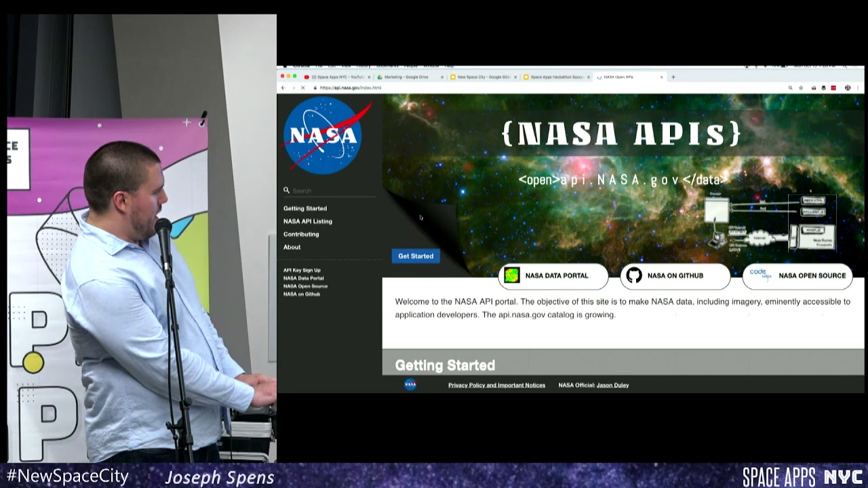
Task: Open the About sidebar link
Action: (292, 247)
